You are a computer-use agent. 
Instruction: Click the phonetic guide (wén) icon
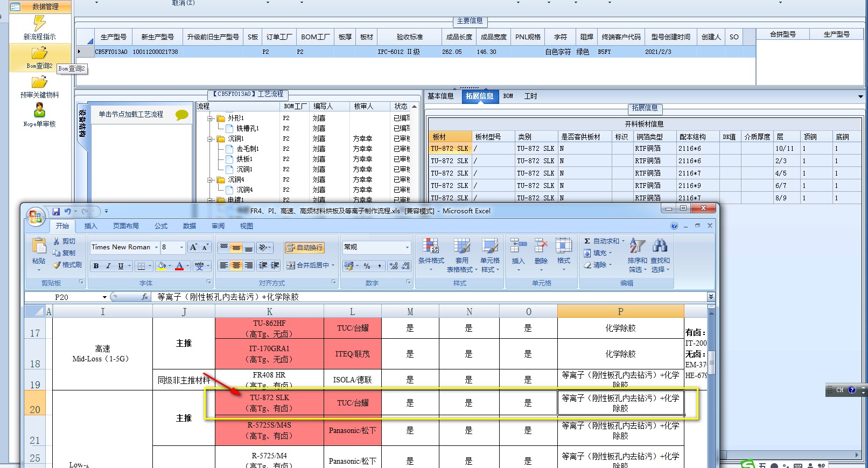point(199,266)
